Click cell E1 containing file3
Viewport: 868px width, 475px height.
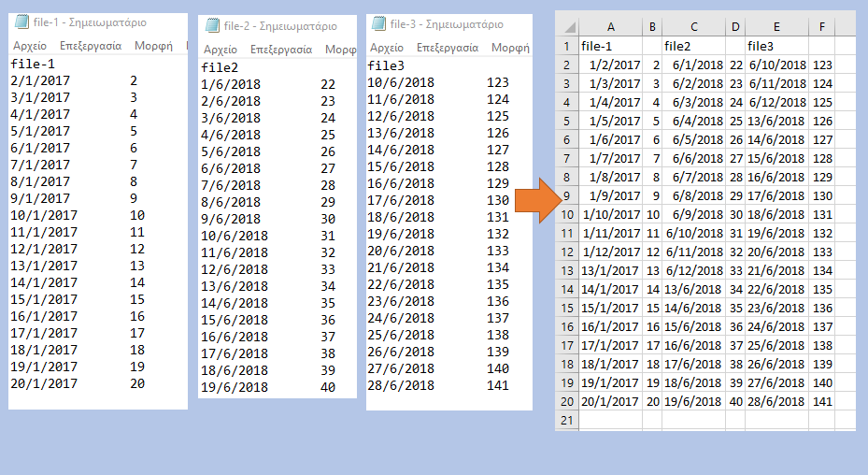(x=776, y=46)
